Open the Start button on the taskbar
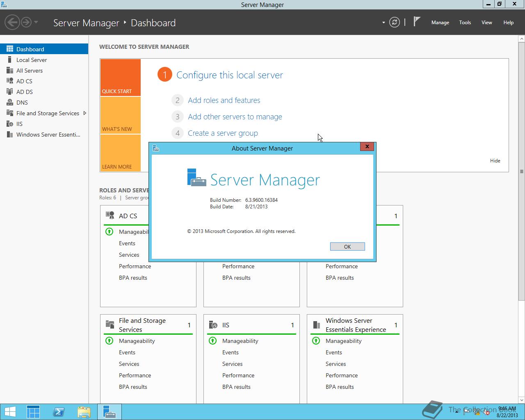525x420 pixels. pos(10,411)
